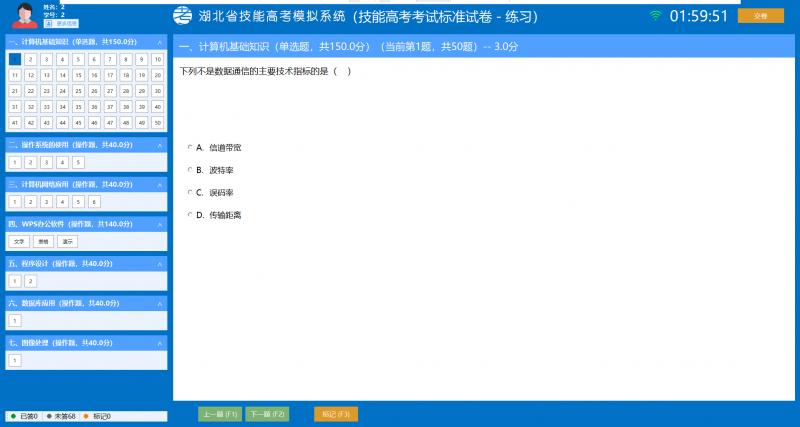The image size is (800, 427).
Task: Select option D 传输距离 radio button
Action: click(190, 215)
